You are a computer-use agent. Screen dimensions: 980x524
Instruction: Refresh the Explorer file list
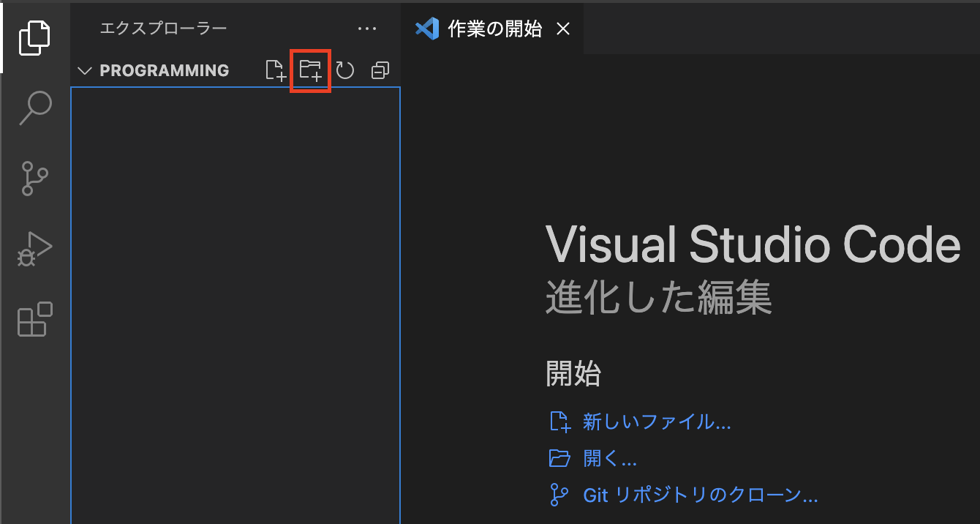[x=344, y=70]
